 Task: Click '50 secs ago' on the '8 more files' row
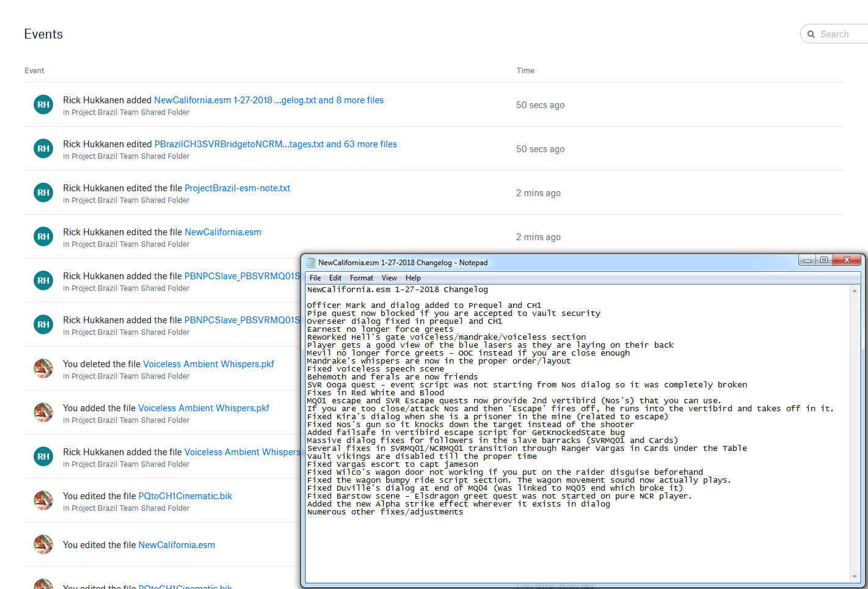click(540, 105)
